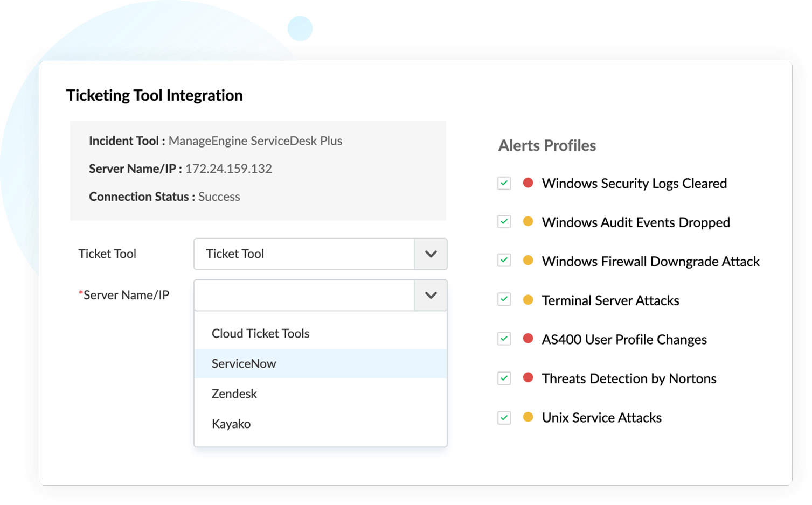Toggle the Unix Service Attacks checkbox
Viewport: 812px width, 505px height.
[504, 417]
